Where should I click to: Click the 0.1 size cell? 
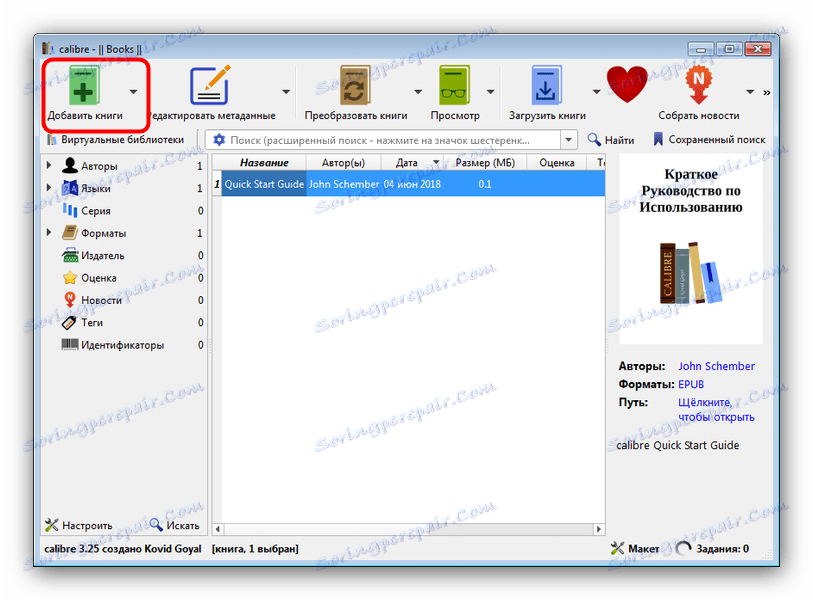point(485,184)
